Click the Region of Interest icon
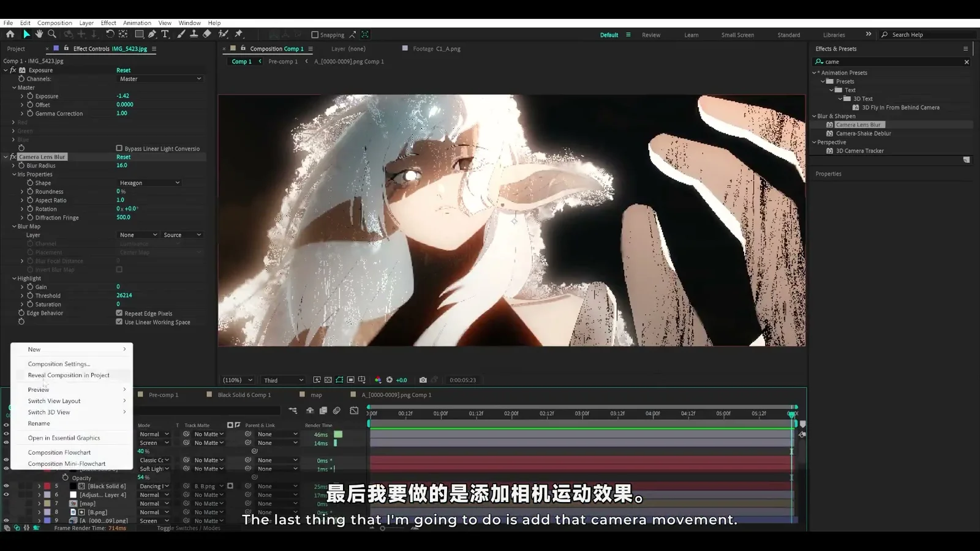This screenshot has width=980, height=551. (350, 380)
